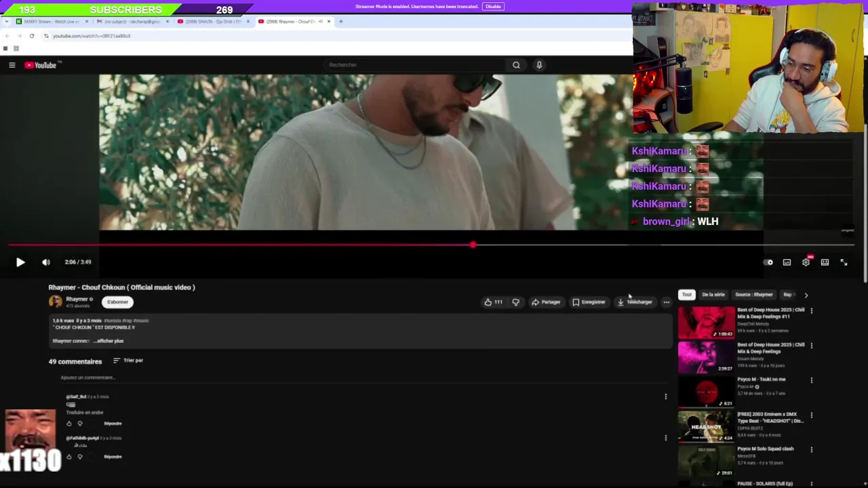Reload the page with refresh icon

click(31, 36)
